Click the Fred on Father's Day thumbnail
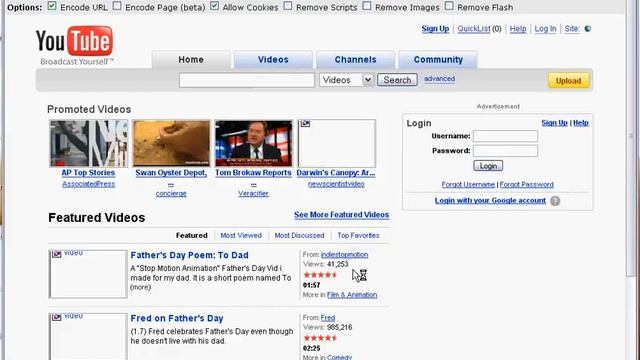 click(x=88, y=337)
